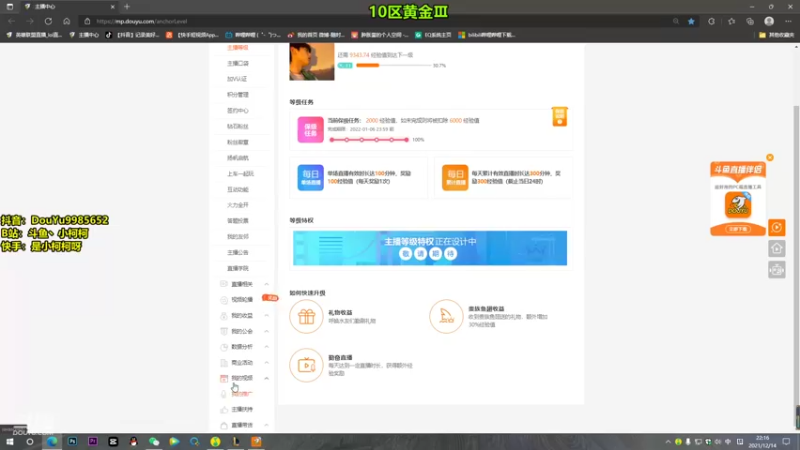Select 互动功能 in the sidebar
This screenshot has height=450, width=800.
(238, 190)
